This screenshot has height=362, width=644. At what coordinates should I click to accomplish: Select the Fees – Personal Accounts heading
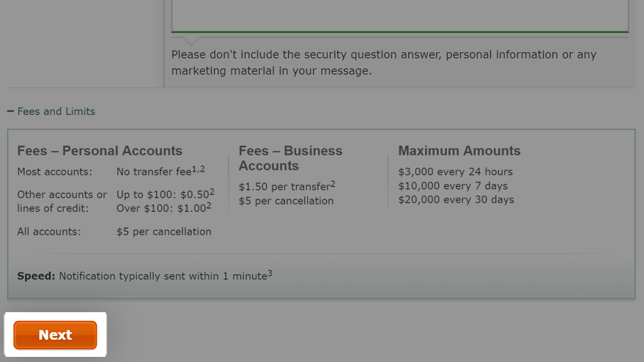point(100,151)
